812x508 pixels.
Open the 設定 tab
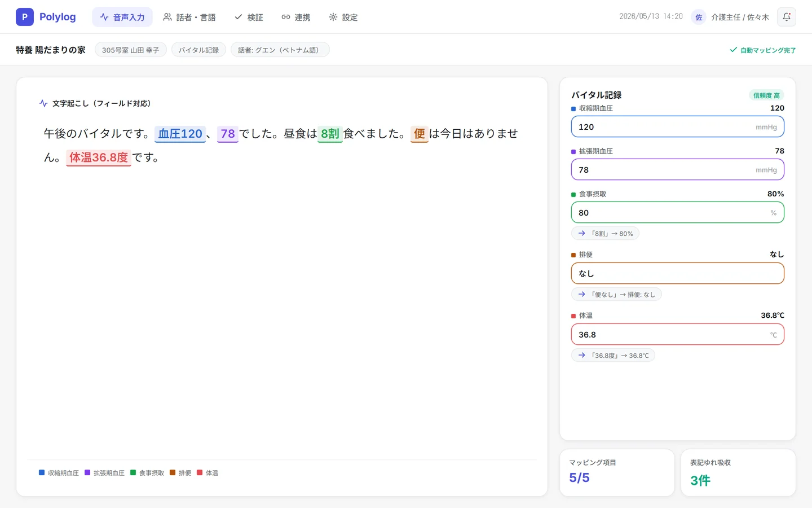(343, 17)
